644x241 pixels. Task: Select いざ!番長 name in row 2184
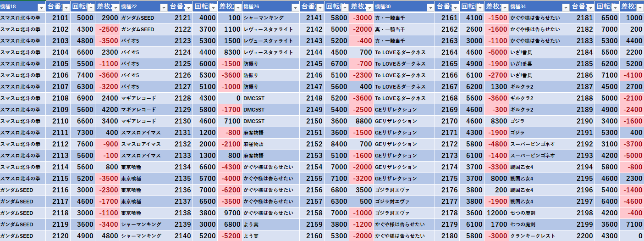tap(521, 52)
